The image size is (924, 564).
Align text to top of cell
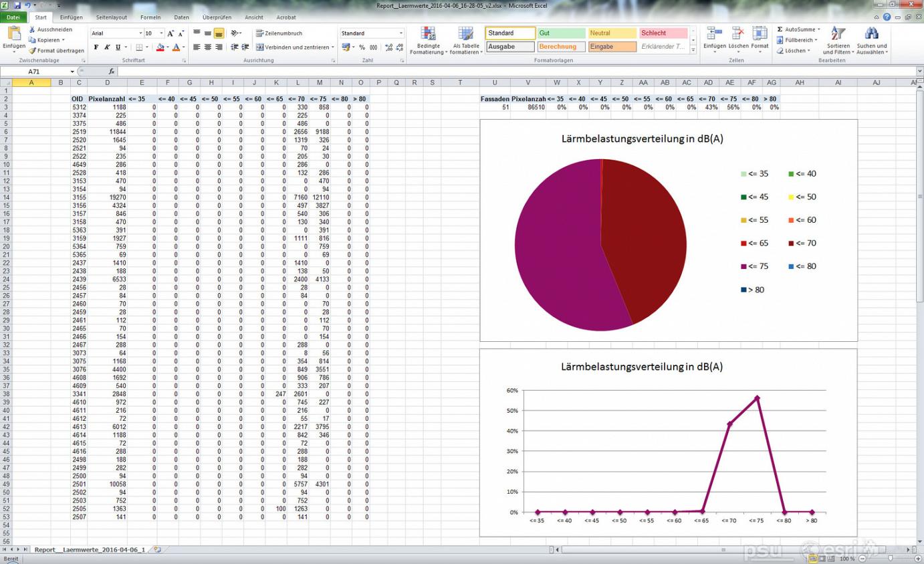point(197,33)
